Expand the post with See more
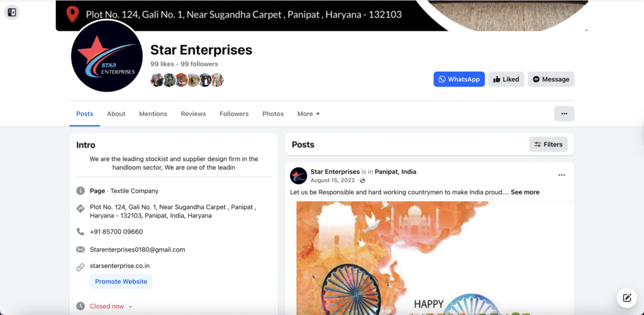Screen dimensions: 644x315 [525, 192]
